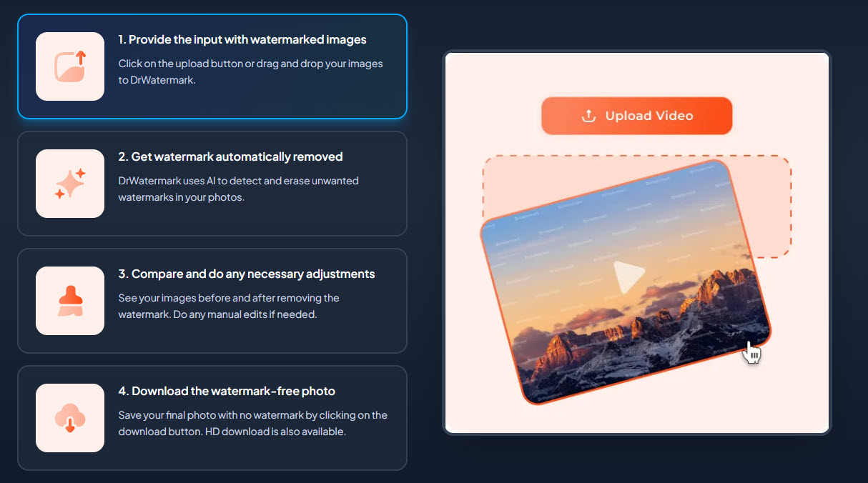
Task: Open step 4 Download the watermark-free photo
Action: [212, 418]
